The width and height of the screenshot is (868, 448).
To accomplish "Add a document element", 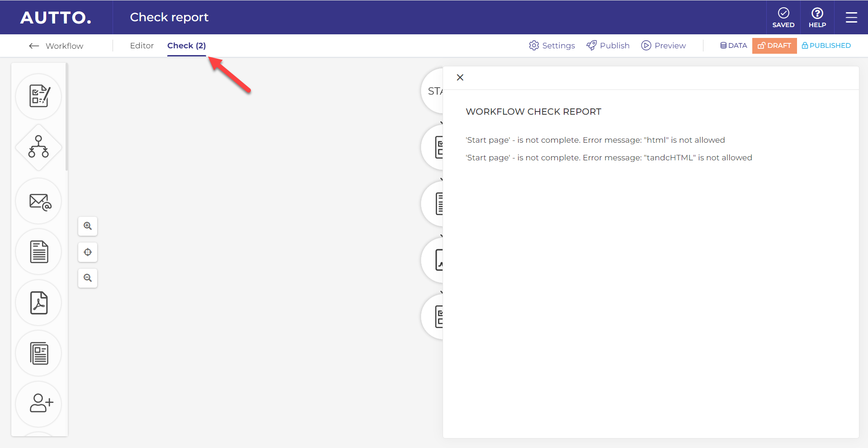I will pyautogui.click(x=39, y=252).
